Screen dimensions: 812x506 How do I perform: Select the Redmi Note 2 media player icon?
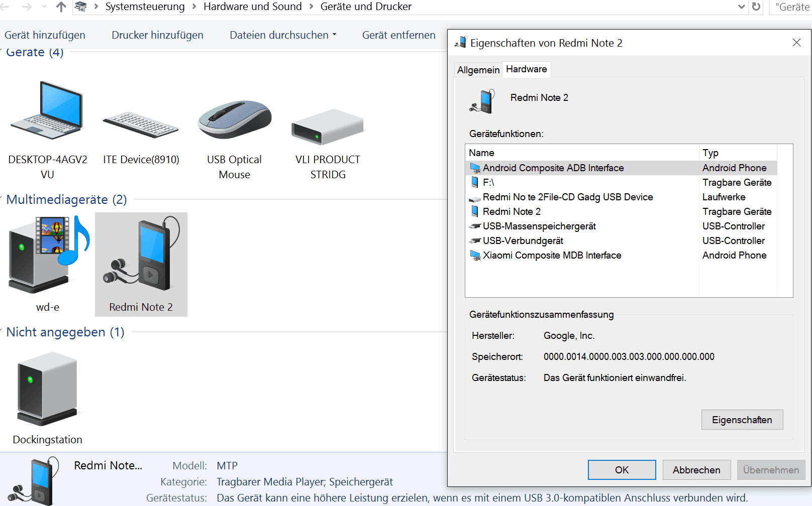tap(141, 254)
